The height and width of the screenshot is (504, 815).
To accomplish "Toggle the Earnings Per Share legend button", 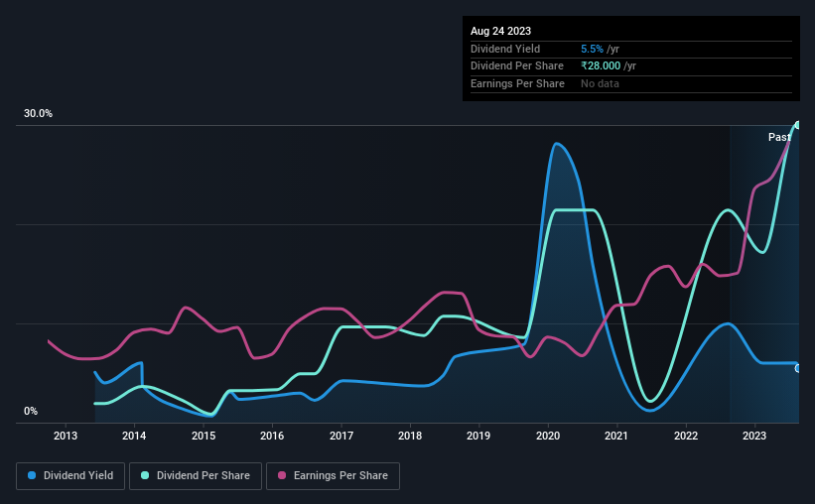I will coord(333,476).
